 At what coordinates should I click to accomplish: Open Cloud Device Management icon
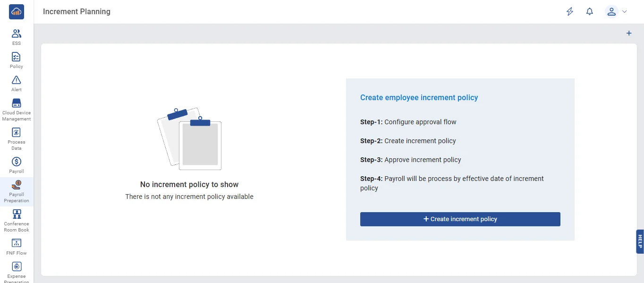pos(17,103)
